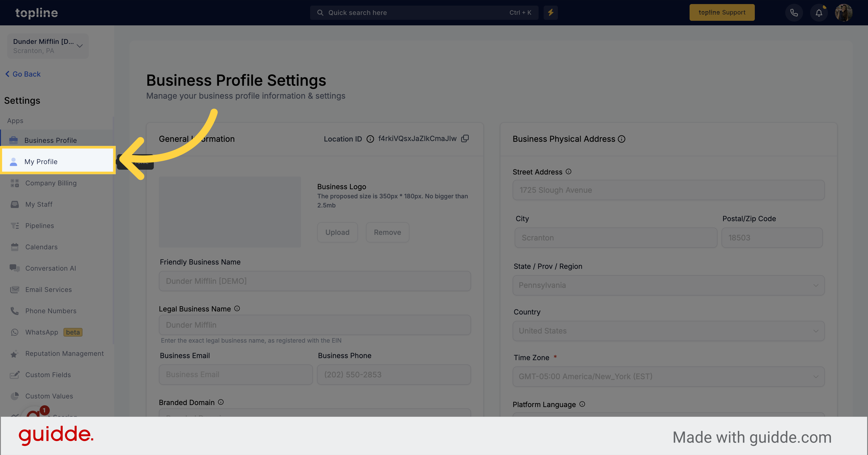This screenshot has height=455, width=868.
Task: Click the Platform Language info icon
Action: (582, 404)
